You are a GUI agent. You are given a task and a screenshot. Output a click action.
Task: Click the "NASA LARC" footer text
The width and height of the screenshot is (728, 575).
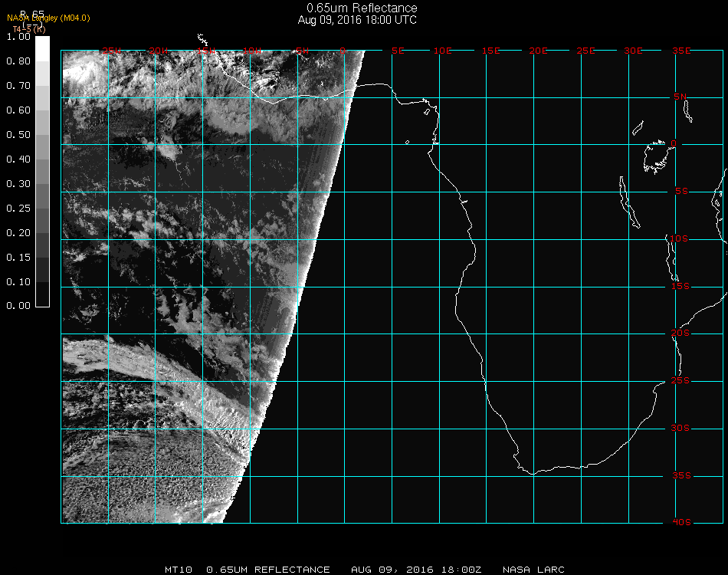click(533, 570)
